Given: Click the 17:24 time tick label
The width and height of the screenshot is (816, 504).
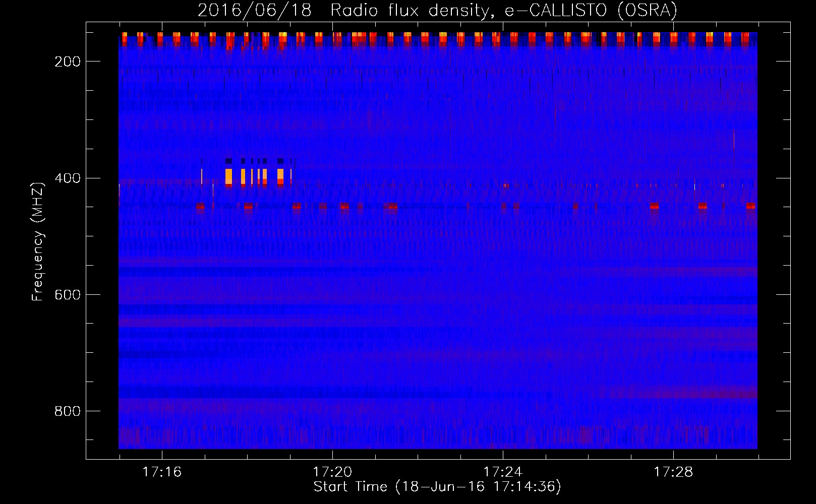Looking at the screenshot, I should [x=503, y=472].
